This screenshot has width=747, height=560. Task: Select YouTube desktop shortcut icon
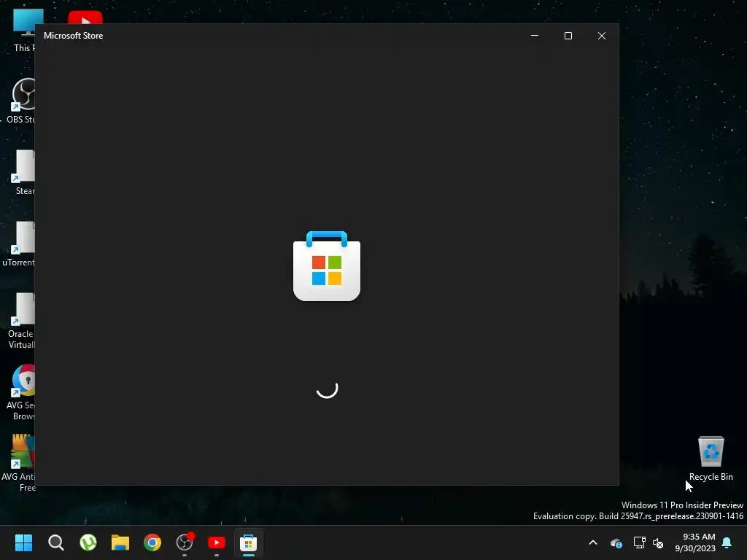click(x=85, y=17)
